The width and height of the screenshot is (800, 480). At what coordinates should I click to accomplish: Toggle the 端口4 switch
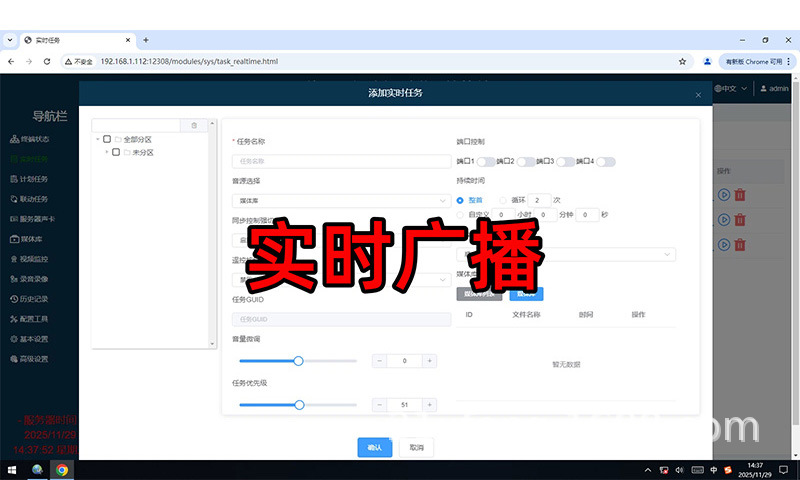(x=606, y=162)
